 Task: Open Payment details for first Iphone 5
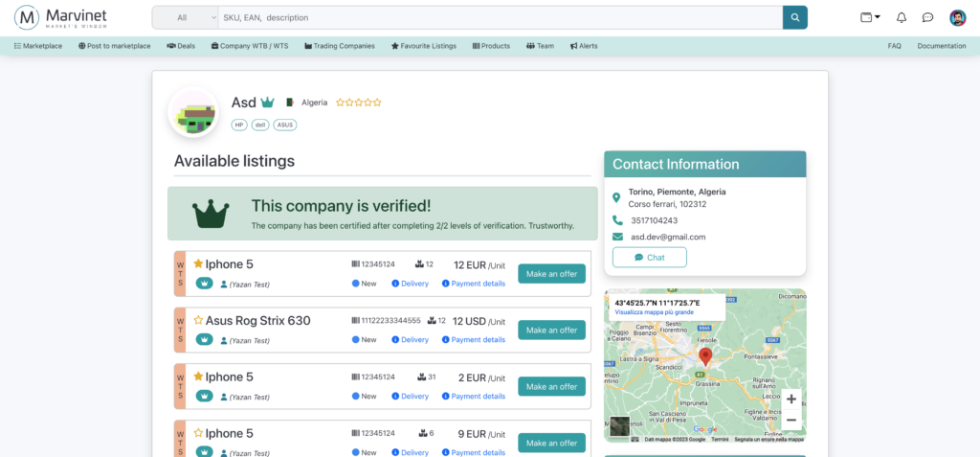click(474, 284)
